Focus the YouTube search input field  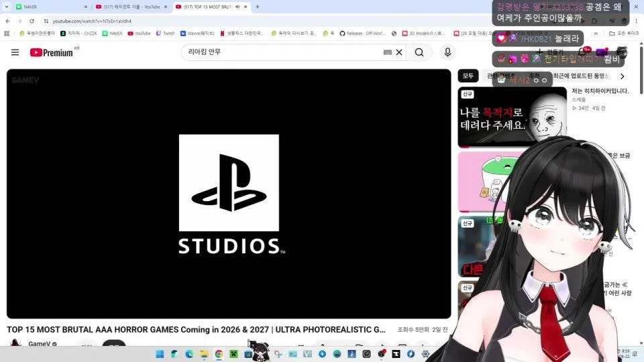[x=283, y=52]
